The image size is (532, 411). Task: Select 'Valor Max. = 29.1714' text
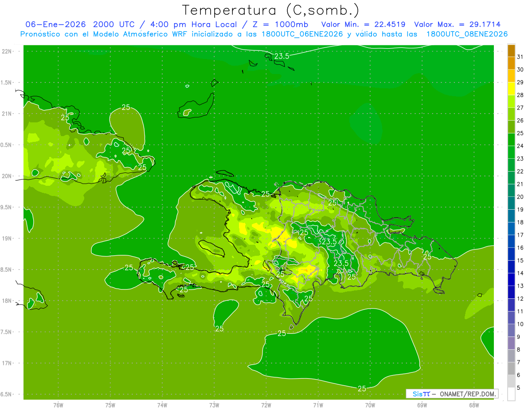point(458,24)
